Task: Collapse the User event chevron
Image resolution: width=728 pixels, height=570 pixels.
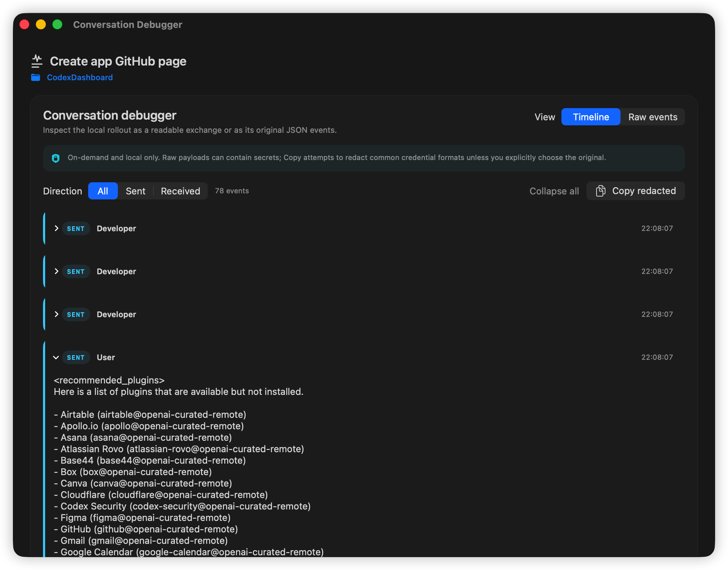Action: tap(56, 357)
